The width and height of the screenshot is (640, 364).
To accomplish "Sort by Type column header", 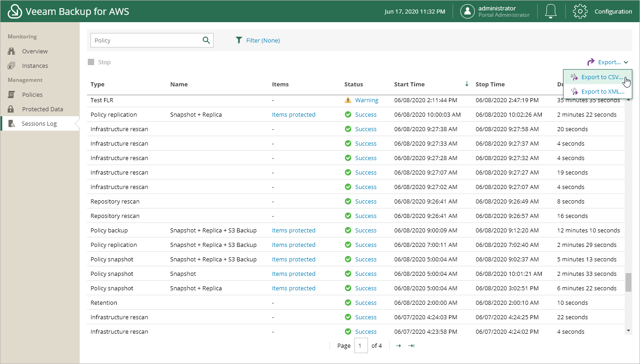I will click(x=97, y=84).
